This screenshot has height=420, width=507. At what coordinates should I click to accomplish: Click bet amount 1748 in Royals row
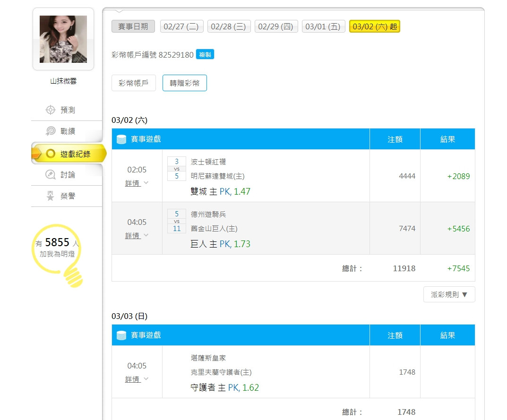[x=407, y=372]
